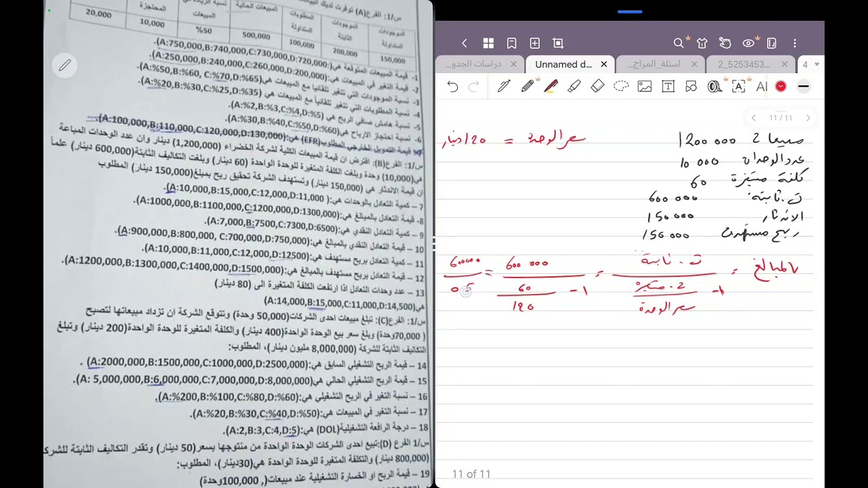Viewport: 868px width, 488px height.
Task: Bookmark the current page
Action: pyautogui.click(x=512, y=43)
